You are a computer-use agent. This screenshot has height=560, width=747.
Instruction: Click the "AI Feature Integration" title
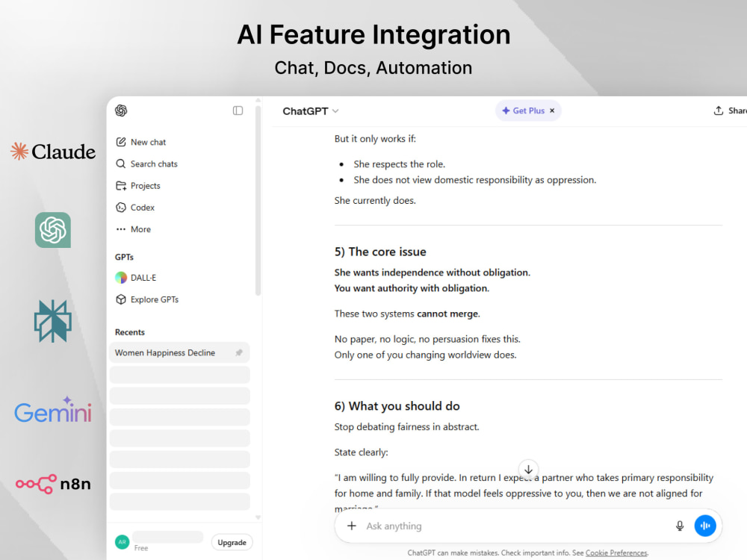tap(373, 35)
